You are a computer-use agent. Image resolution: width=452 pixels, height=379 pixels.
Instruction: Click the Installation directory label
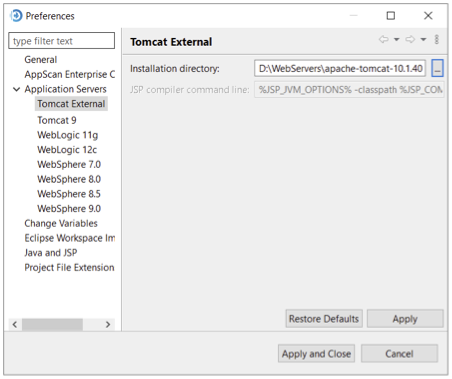pos(175,69)
